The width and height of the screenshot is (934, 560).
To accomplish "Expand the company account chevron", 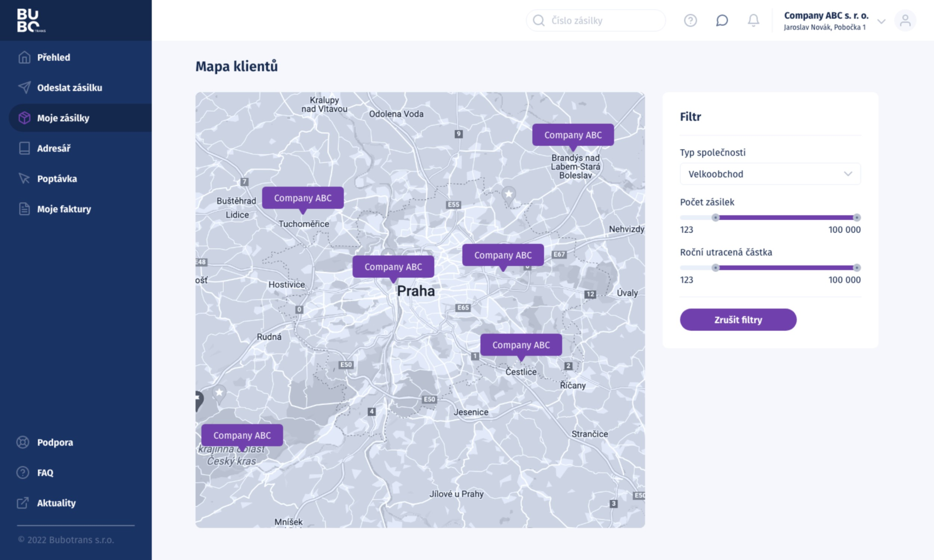I will pos(881,21).
